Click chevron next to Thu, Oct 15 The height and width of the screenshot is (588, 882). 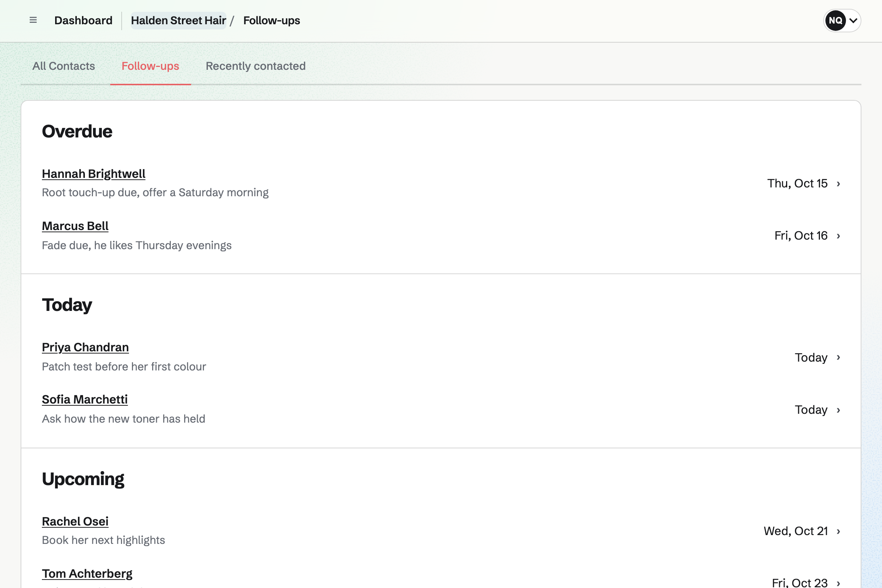(x=839, y=184)
